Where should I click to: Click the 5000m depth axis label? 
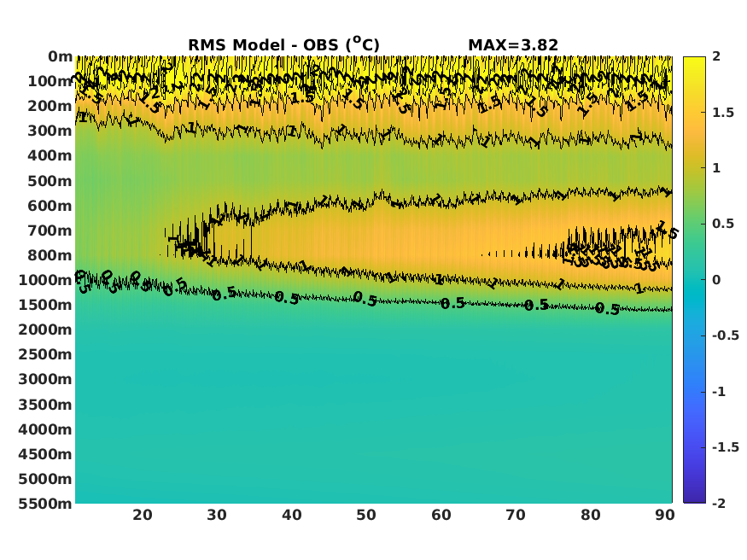tap(45, 479)
